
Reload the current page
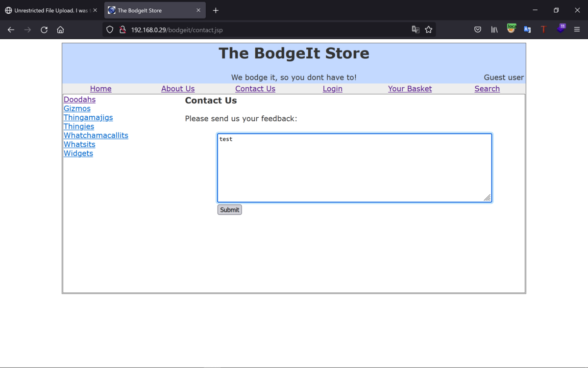click(x=44, y=30)
